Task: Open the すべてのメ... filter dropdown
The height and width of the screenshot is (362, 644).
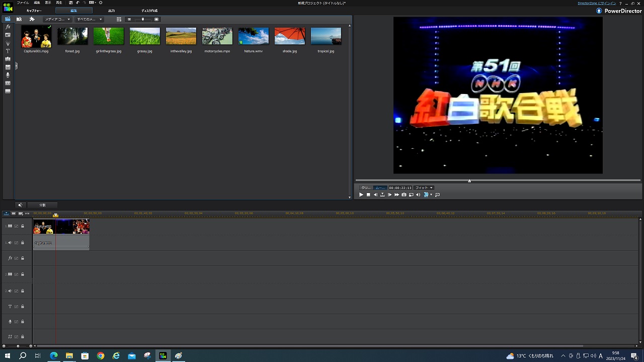Action: (x=89, y=19)
